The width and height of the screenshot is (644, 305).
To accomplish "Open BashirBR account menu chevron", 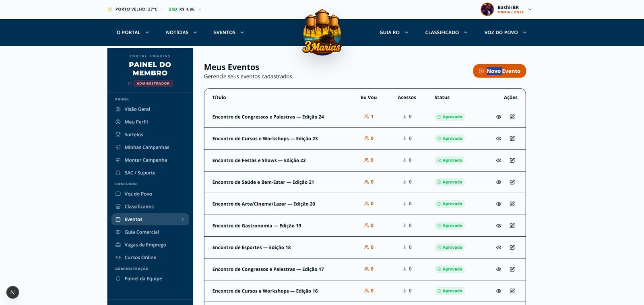I will click(x=530, y=9).
